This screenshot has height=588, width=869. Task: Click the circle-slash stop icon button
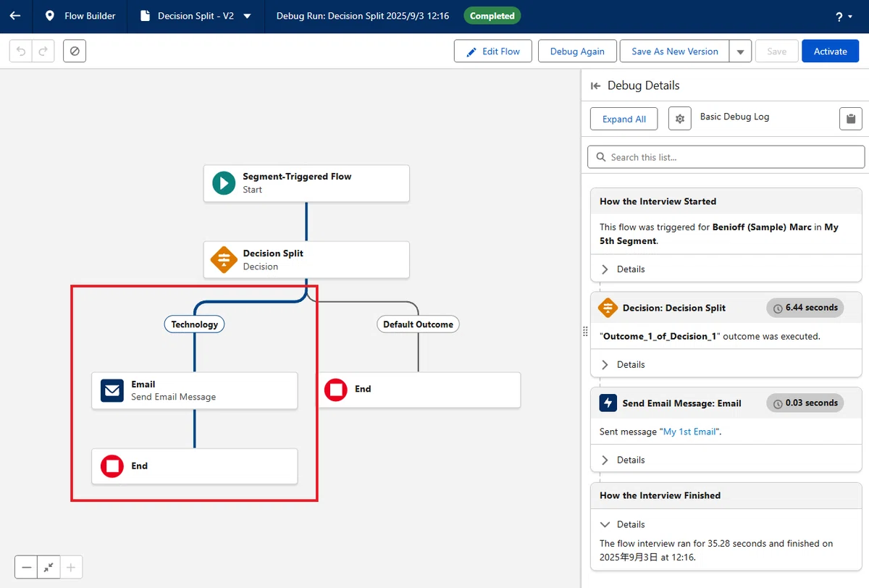(75, 51)
